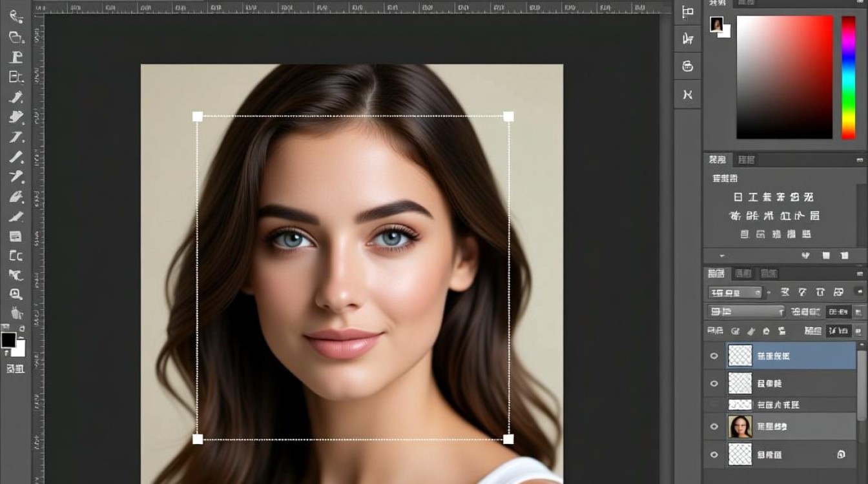Click Color panel foreground swatch with portrait

pos(716,24)
